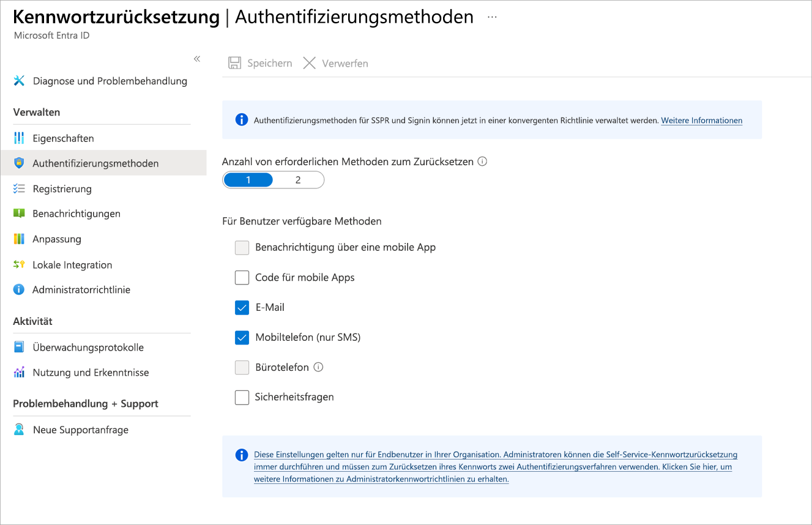
Task: Collapse the sidebar with double chevron
Action: [x=197, y=59]
